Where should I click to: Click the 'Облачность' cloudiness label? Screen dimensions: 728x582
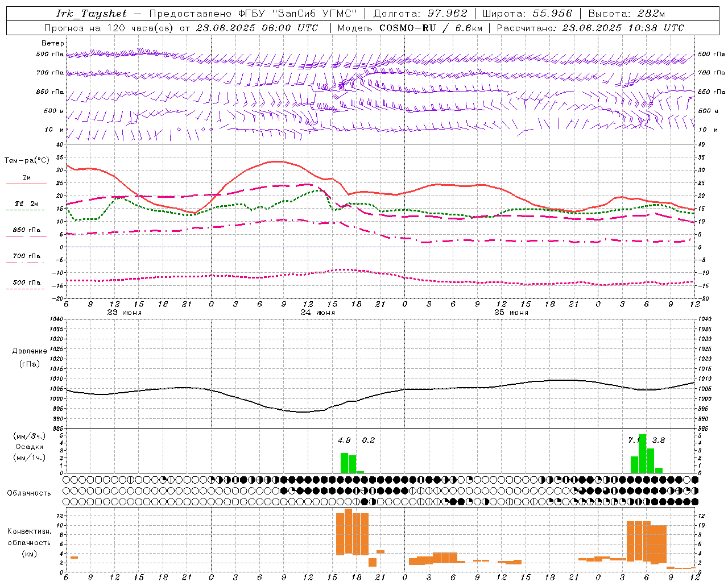click(29, 493)
